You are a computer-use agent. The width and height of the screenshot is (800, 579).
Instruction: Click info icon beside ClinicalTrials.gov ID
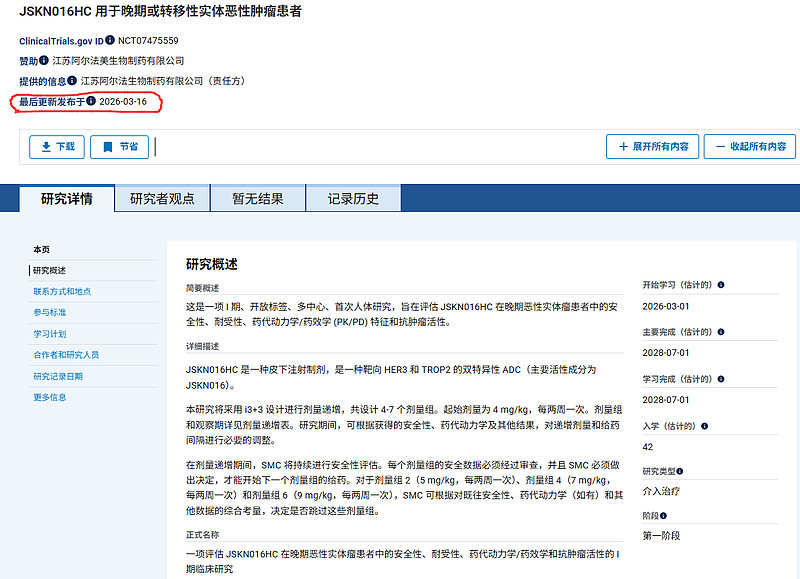coord(110,41)
